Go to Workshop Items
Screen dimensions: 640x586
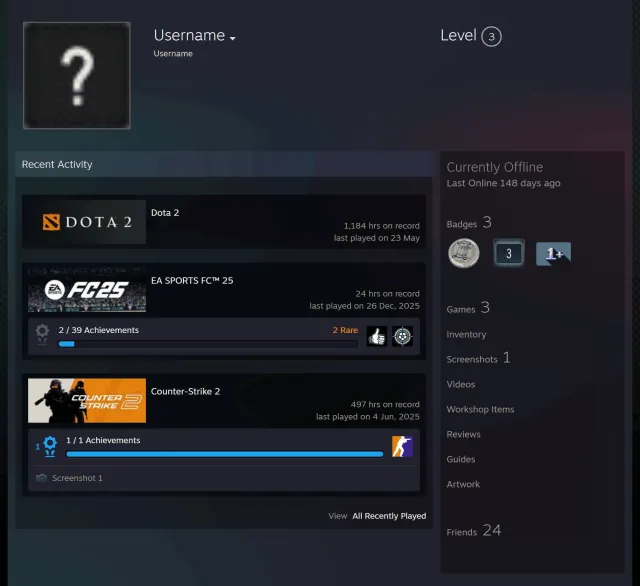(x=480, y=409)
